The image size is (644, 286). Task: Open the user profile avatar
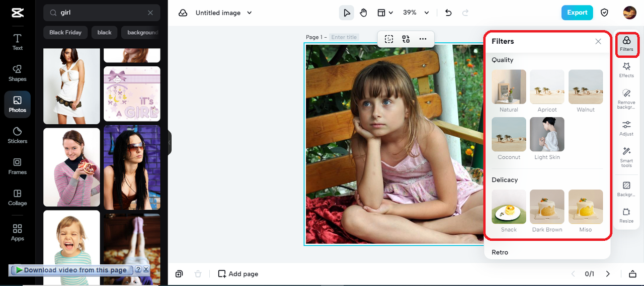pos(629,13)
